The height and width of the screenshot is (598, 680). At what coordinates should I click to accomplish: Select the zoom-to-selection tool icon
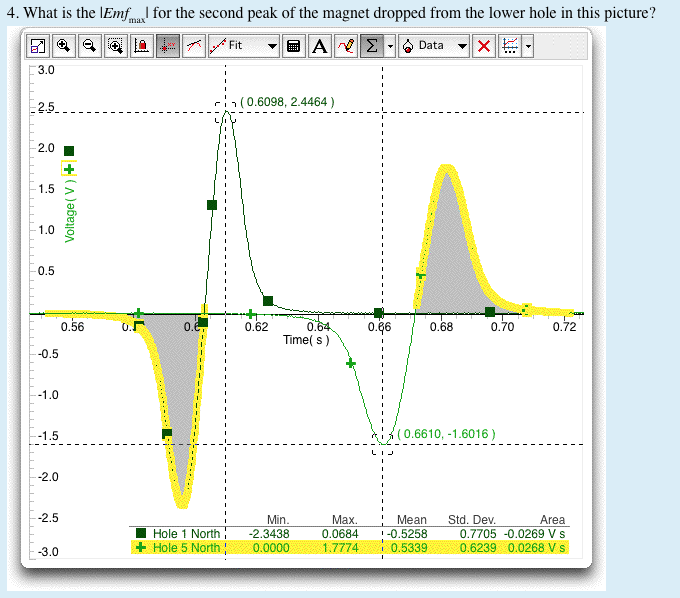115,46
